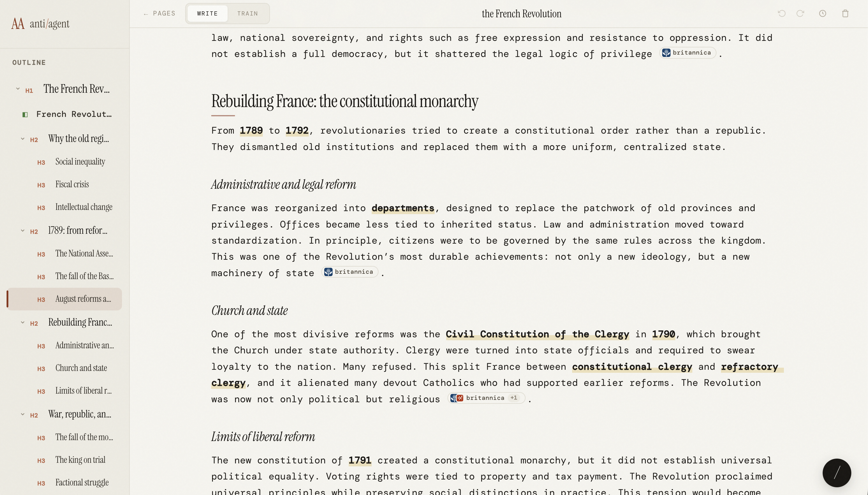This screenshot has width=868, height=495.
Task: Click highlighted term 'constitutional clergy'
Action: click(x=632, y=367)
